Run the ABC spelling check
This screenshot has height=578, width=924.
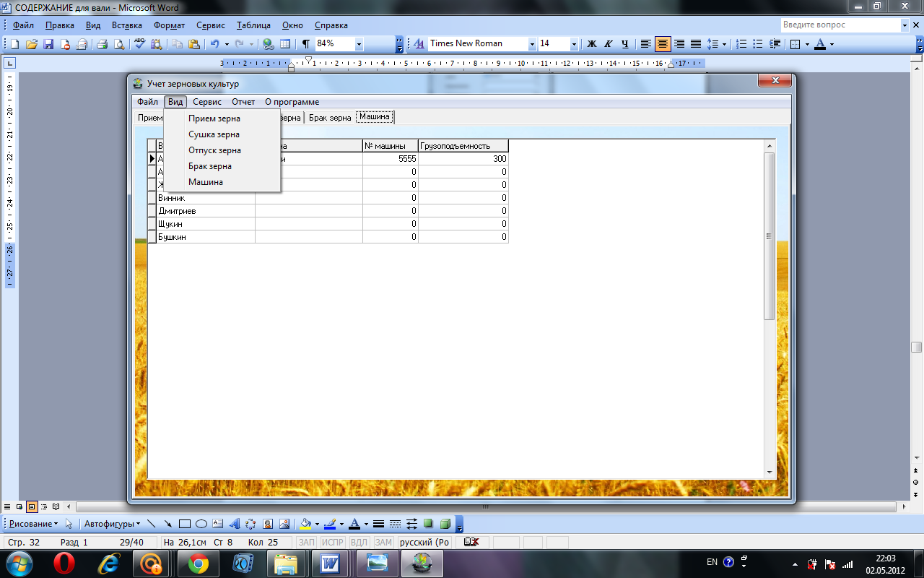click(140, 44)
